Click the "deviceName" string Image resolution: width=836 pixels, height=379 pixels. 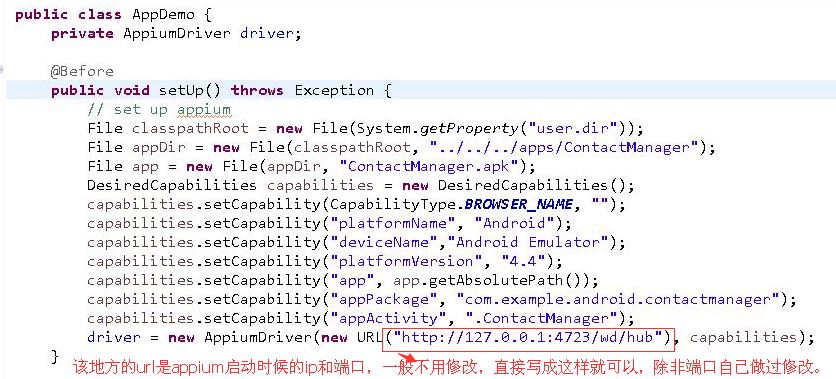tap(388, 243)
